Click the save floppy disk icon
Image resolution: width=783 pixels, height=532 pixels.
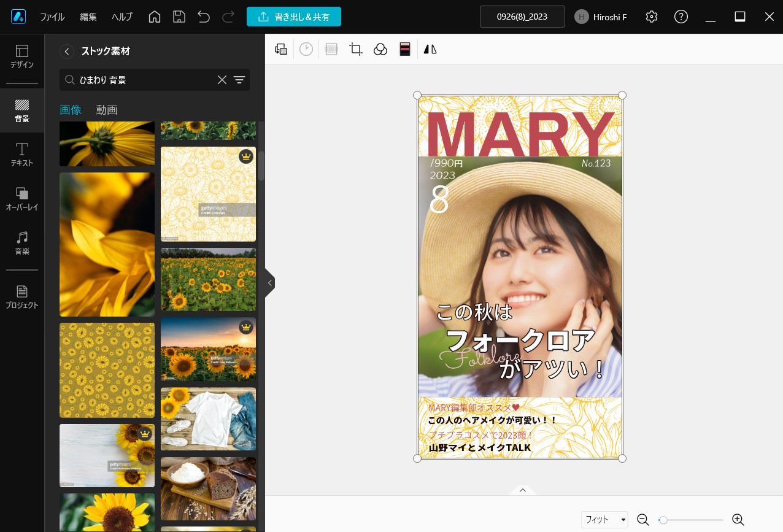pos(179,17)
